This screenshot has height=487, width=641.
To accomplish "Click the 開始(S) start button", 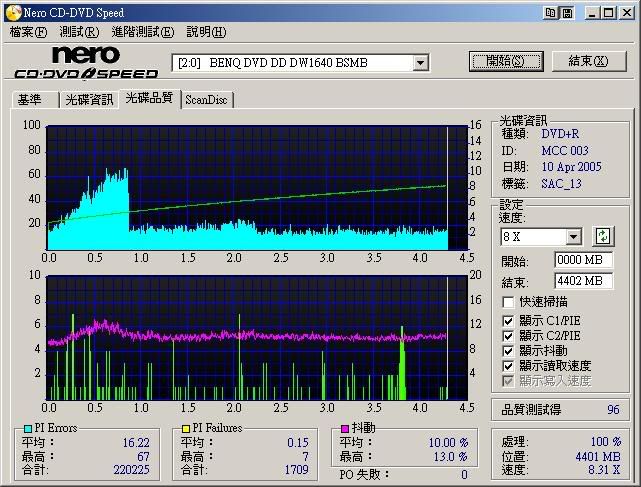I will 506,61.
